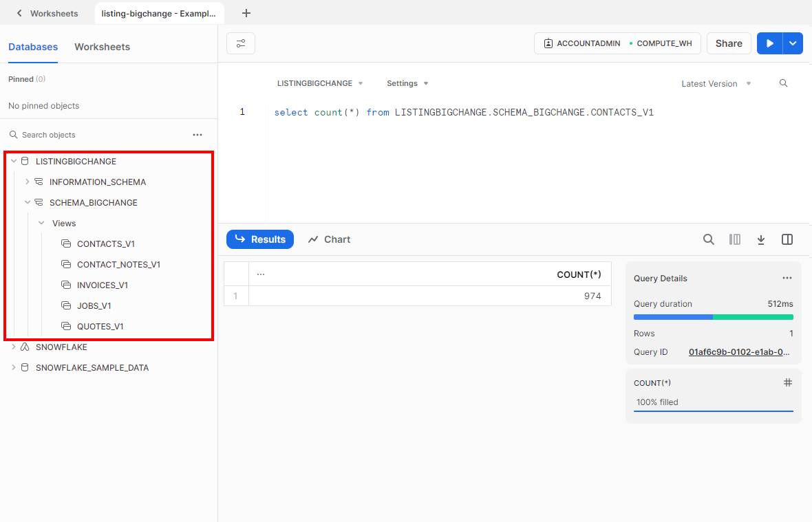Open the Query ID link

tap(739, 352)
